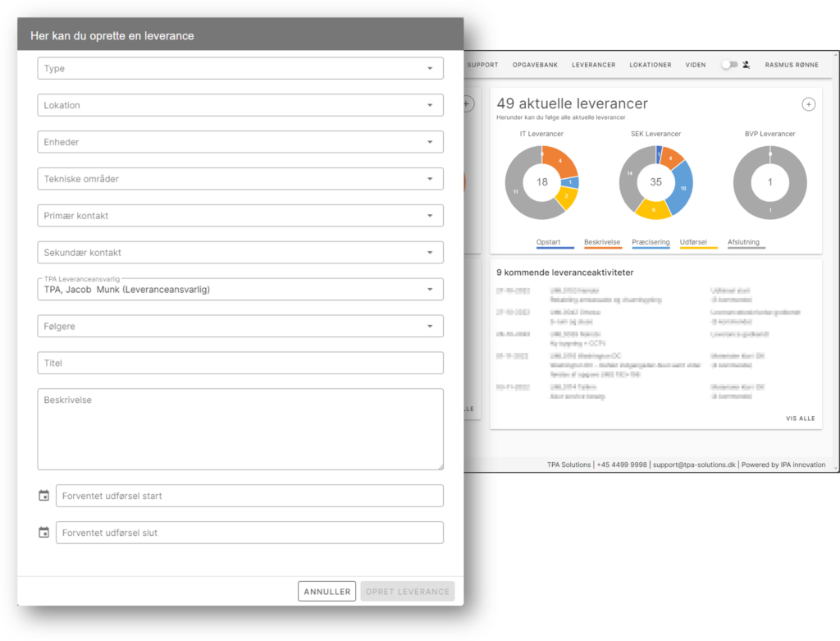Select the Udførsel legend entry
840x641 pixels.
[698, 243]
